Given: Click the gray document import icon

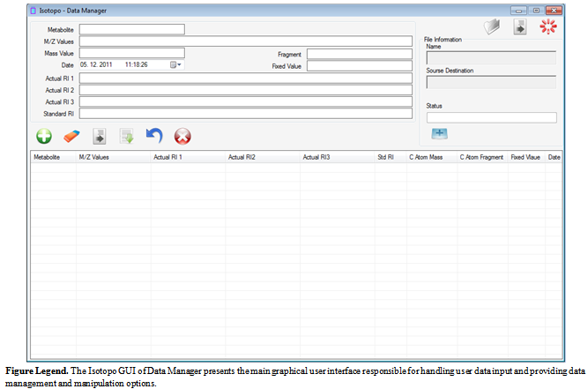Looking at the screenshot, I should point(100,136).
